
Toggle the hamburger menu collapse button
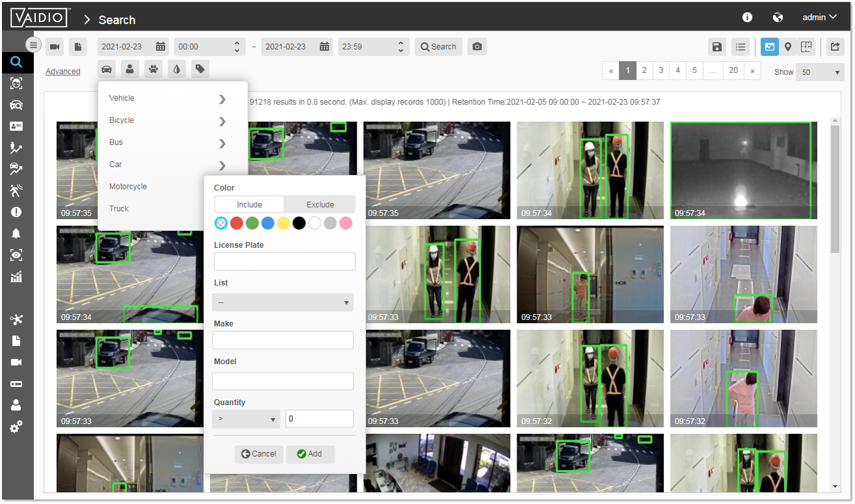click(34, 45)
